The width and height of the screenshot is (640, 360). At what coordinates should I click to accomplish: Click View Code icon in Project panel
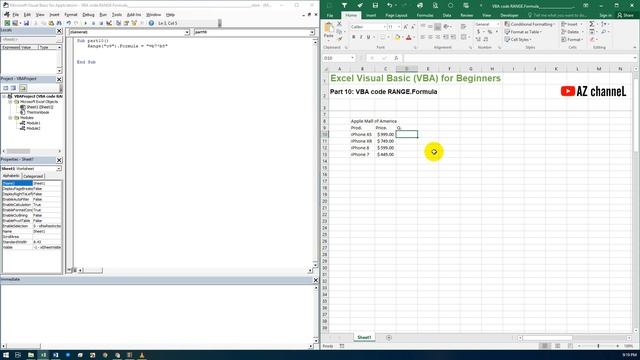pos(6,88)
